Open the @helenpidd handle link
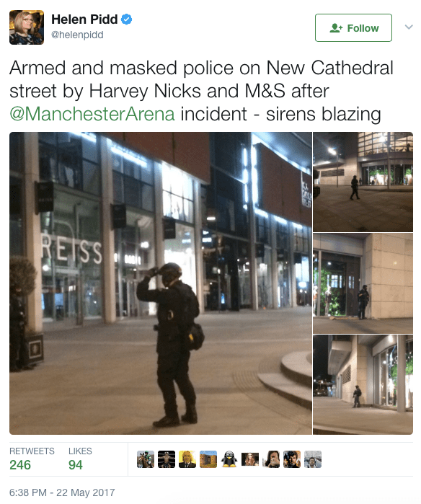 [x=77, y=35]
